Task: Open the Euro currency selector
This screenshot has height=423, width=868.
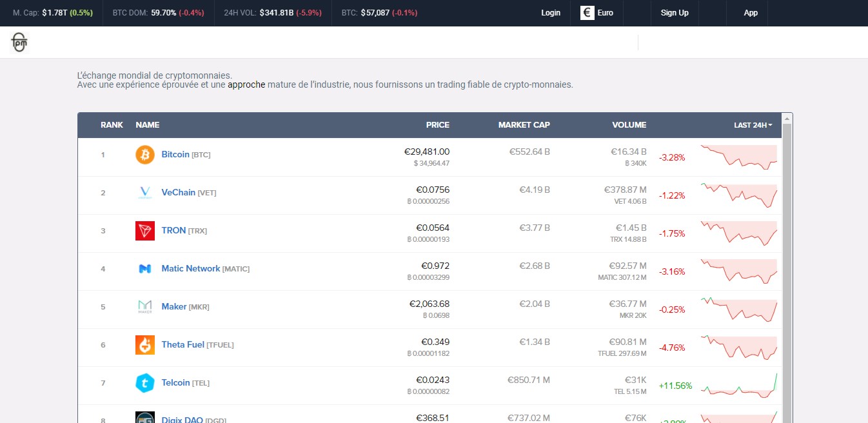Action: [597, 12]
